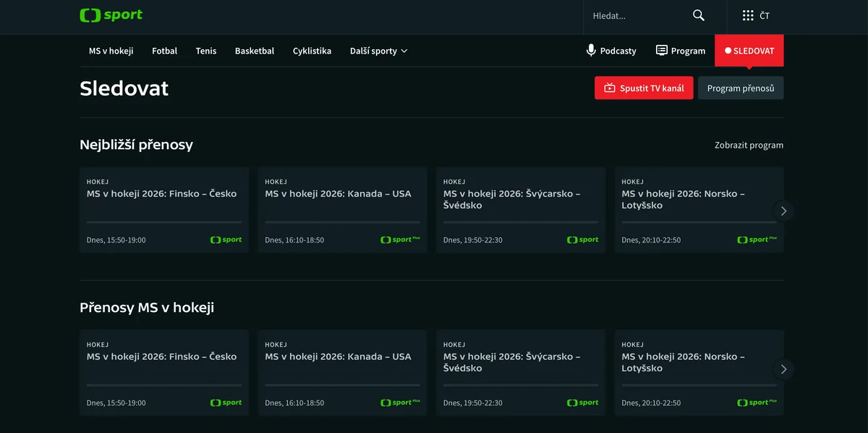Open first Švýcarsko – Švédsko broadcast card title

[x=512, y=199]
